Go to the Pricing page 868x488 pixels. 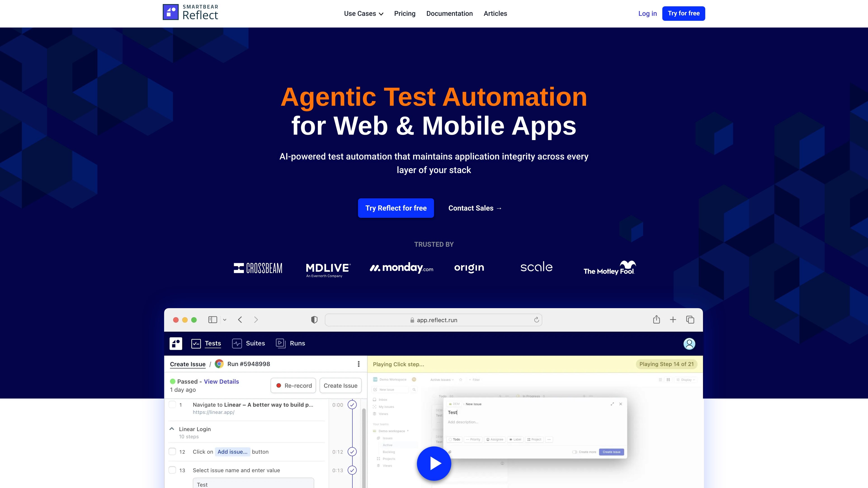pyautogui.click(x=405, y=14)
